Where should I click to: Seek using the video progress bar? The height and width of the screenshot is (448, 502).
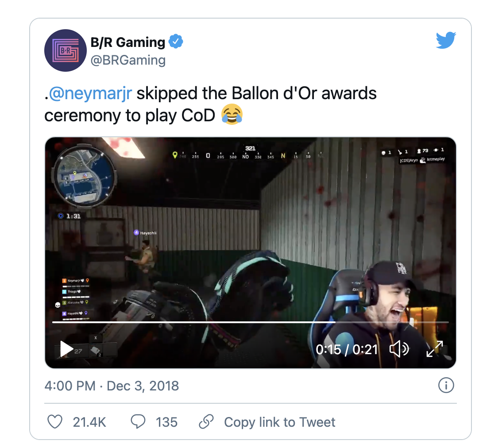[x=251, y=322]
